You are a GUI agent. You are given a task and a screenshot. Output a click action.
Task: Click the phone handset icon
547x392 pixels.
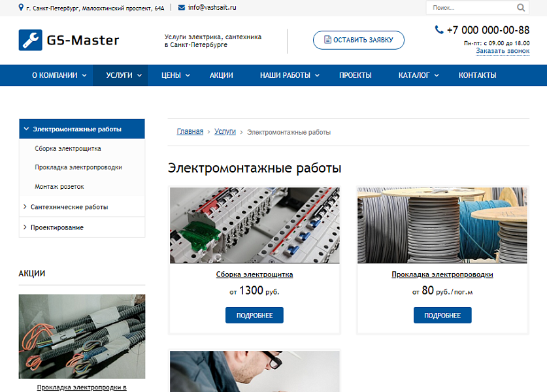point(439,29)
